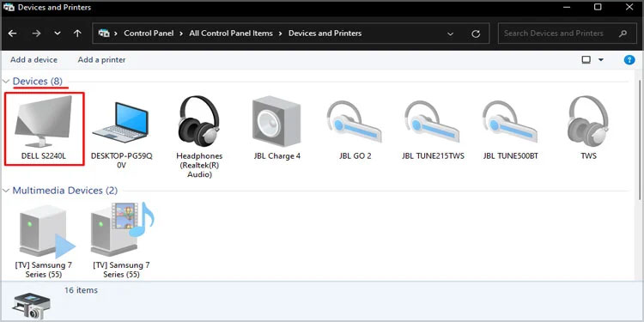Select the first Samsung 7 Series media server icon
Image resolution: width=644 pixels, height=322 pixels.
pyautogui.click(x=46, y=231)
